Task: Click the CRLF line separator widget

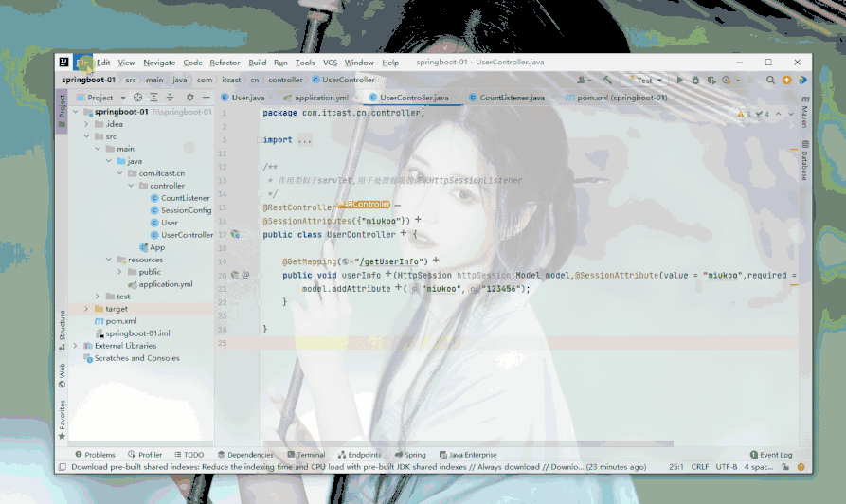Action: point(700,467)
